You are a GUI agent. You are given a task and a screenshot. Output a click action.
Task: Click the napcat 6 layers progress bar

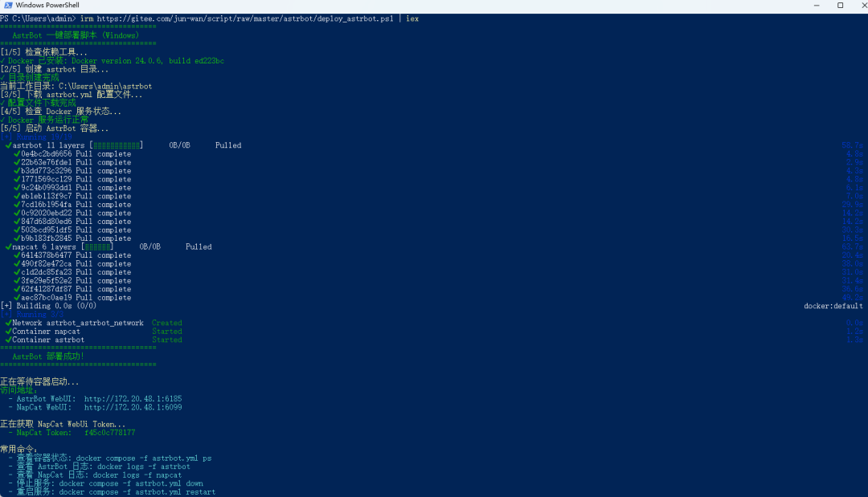click(97, 247)
